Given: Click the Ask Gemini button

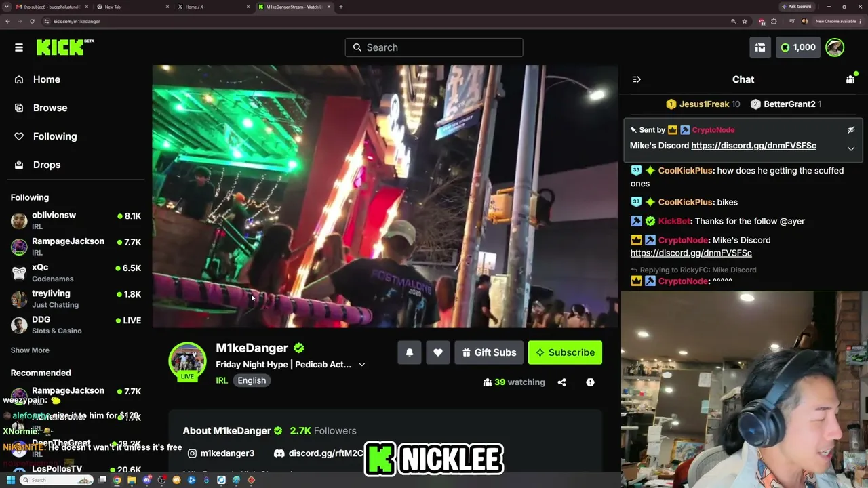Looking at the screenshot, I should click(796, 7).
